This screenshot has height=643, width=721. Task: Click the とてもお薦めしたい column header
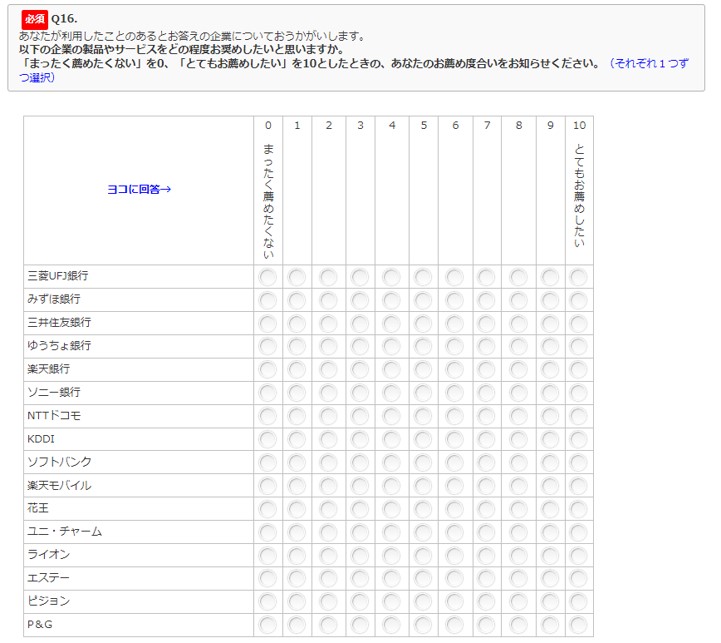pos(579,197)
